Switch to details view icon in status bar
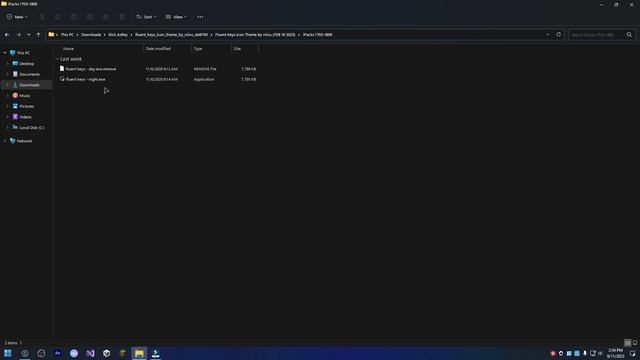The width and height of the screenshot is (640, 360). point(628,343)
